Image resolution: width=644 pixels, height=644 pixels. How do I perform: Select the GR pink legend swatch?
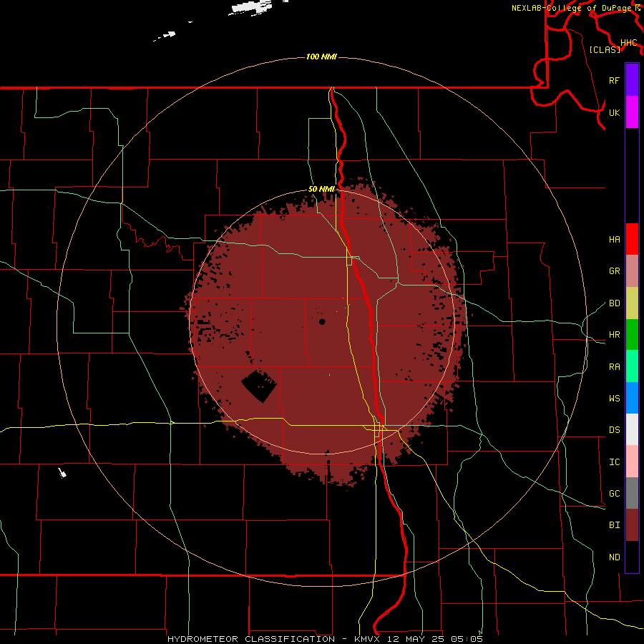click(632, 270)
